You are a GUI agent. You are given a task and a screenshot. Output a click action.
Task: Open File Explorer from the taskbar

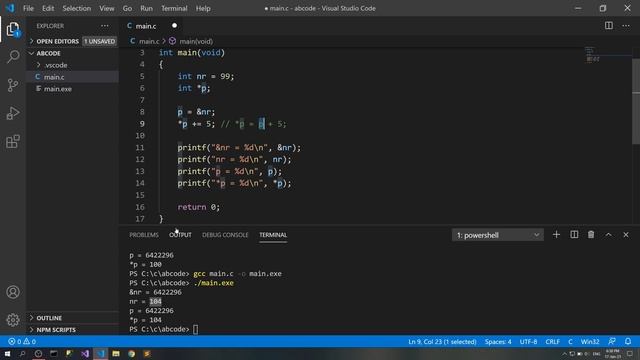[x=116, y=353]
